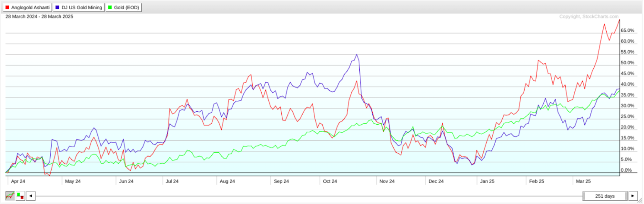Toggle the Gold (EOD) legend tab

(123, 8)
